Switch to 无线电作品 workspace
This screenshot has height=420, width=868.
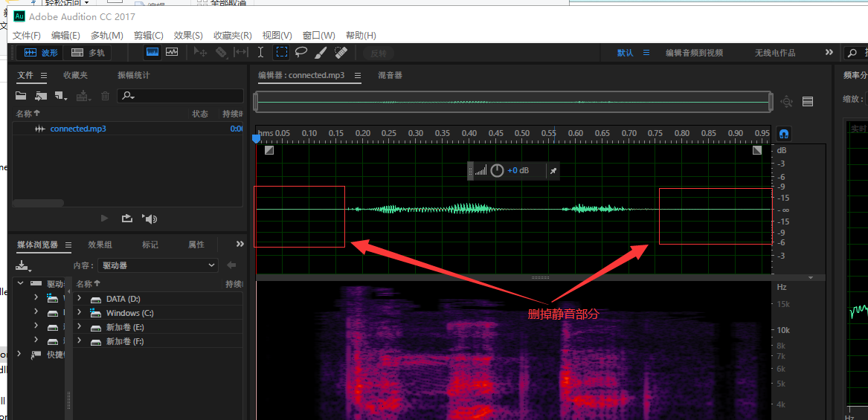775,53
